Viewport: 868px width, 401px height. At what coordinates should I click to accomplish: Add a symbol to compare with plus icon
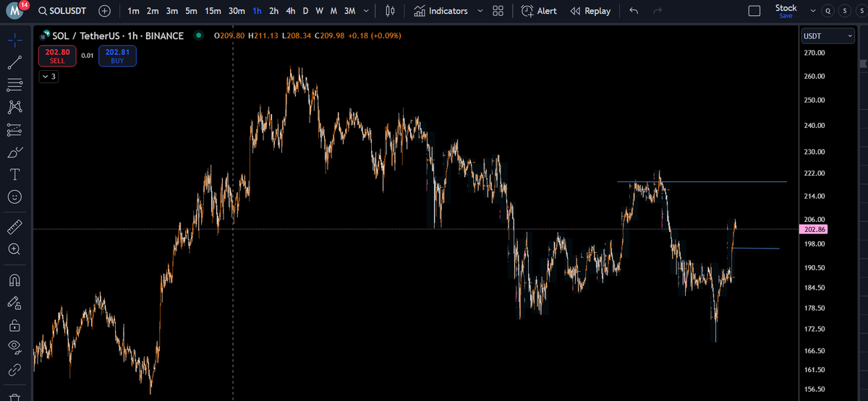[x=105, y=12]
